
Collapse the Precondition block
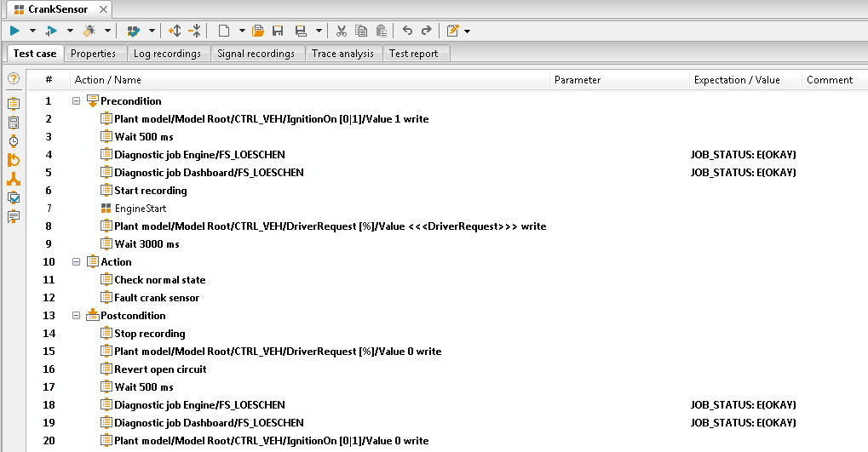(x=77, y=101)
